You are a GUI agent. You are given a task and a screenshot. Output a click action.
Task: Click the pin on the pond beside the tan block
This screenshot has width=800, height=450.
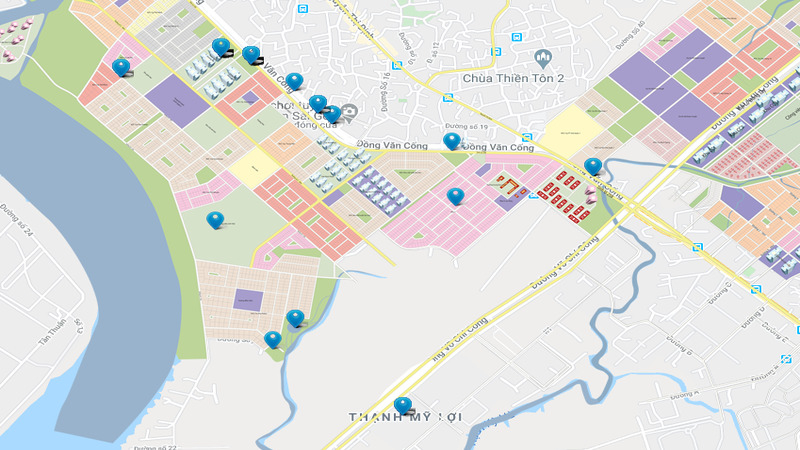pos(295,318)
